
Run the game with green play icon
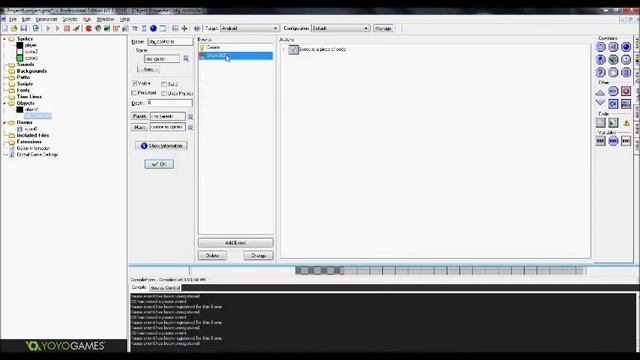click(48, 28)
